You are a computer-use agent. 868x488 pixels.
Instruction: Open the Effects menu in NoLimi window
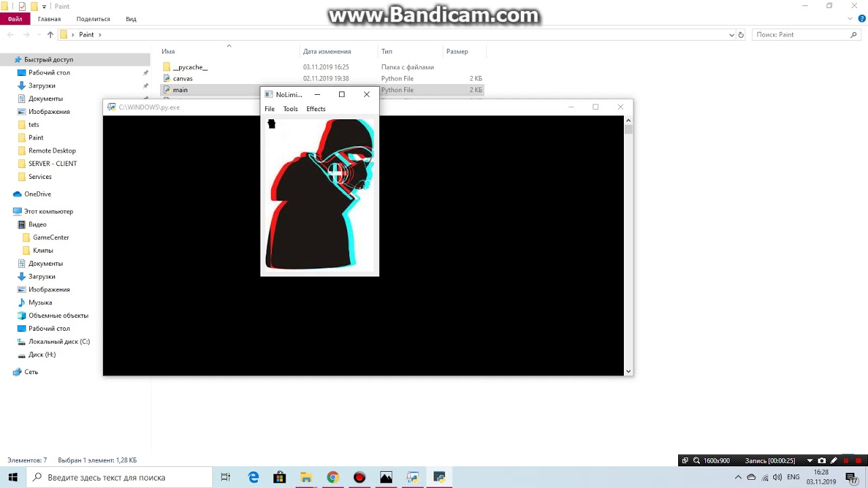pos(316,109)
